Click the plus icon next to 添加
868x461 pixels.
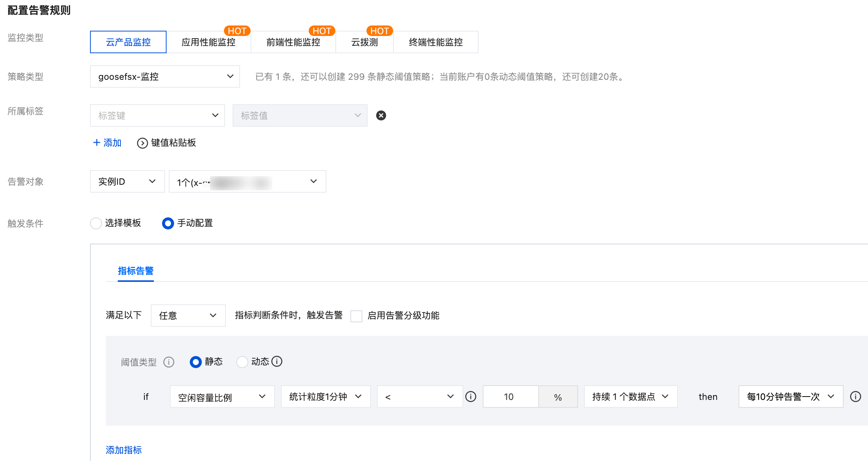click(97, 143)
